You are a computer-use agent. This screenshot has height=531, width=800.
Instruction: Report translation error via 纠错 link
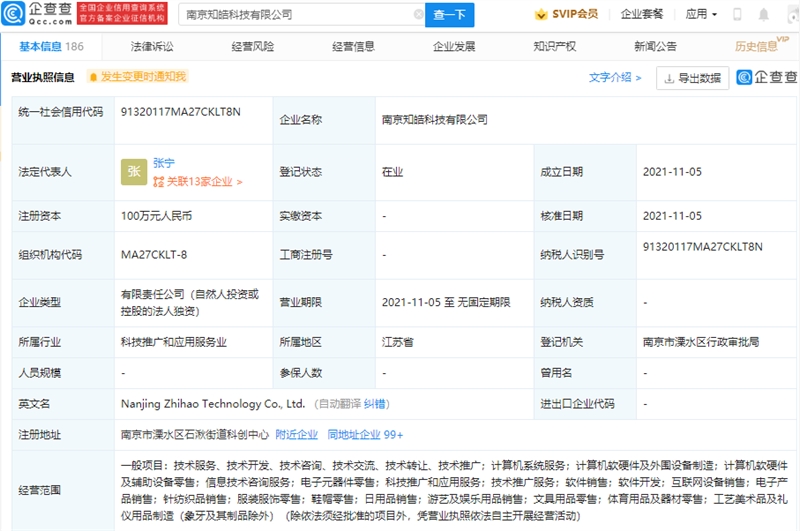(374, 404)
